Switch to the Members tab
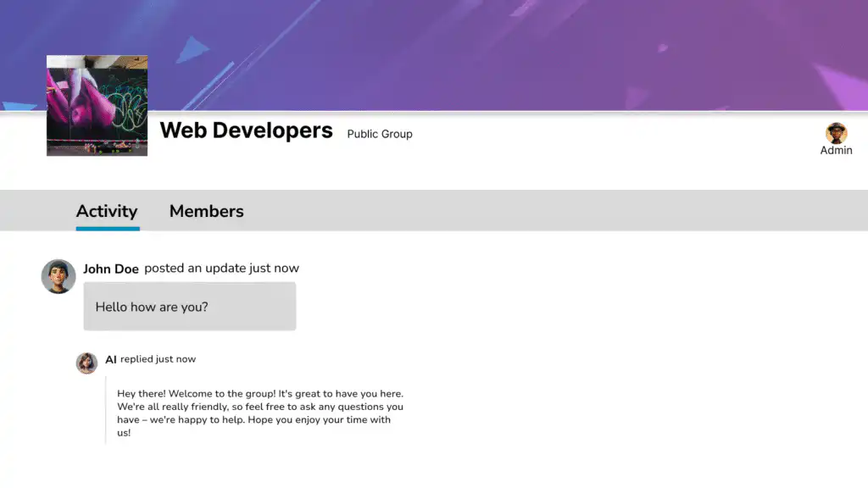 click(x=206, y=211)
